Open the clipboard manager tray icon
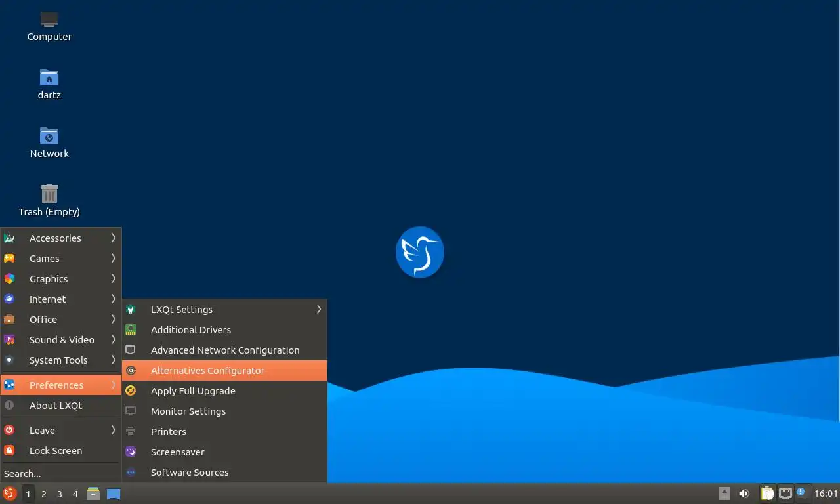The height and width of the screenshot is (504, 840). pos(767,493)
